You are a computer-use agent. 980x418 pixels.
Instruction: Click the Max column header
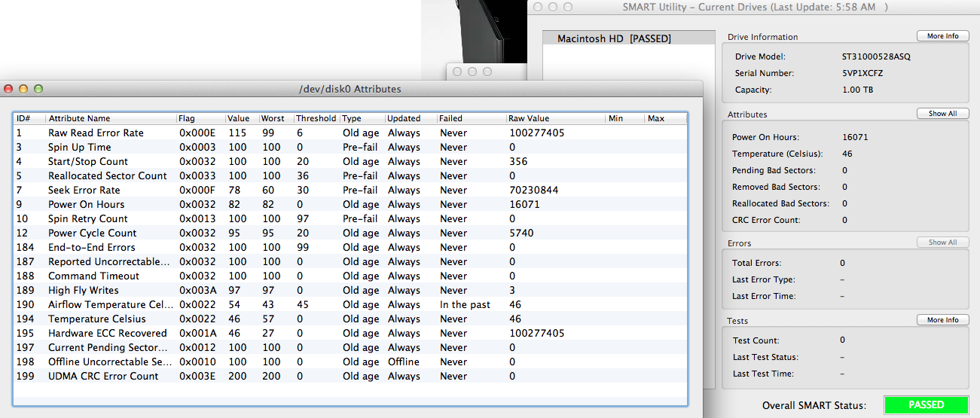click(x=666, y=118)
